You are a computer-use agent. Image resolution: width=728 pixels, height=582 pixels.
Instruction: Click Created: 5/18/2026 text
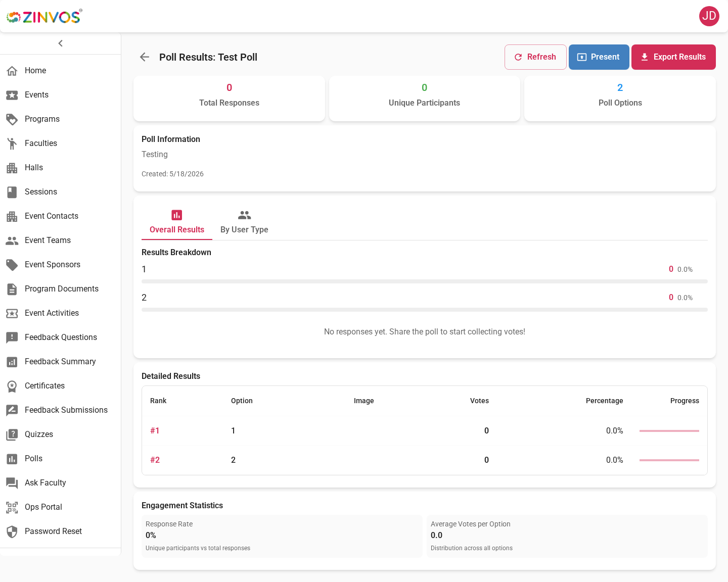[172, 174]
